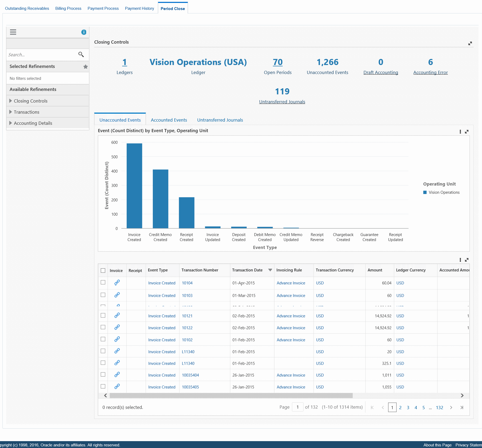Open the hamburger menu in refinements panel
Image resolution: width=482 pixels, height=448 pixels.
[13, 32]
